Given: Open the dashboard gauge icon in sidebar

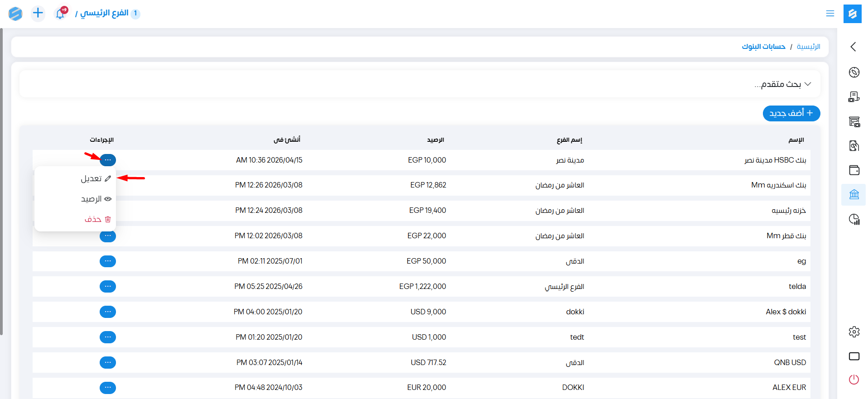Looking at the screenshot, I should pyautogui.click(x=854, y=72).
